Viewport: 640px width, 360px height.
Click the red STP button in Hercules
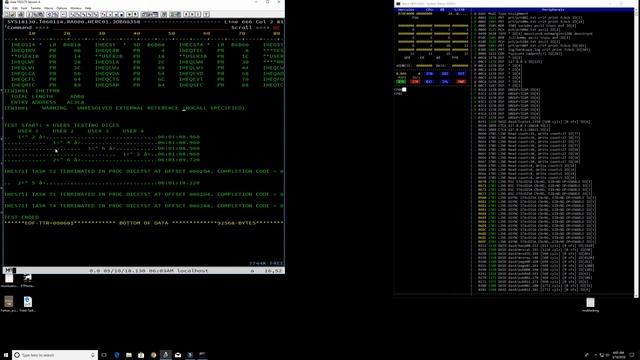415,82
